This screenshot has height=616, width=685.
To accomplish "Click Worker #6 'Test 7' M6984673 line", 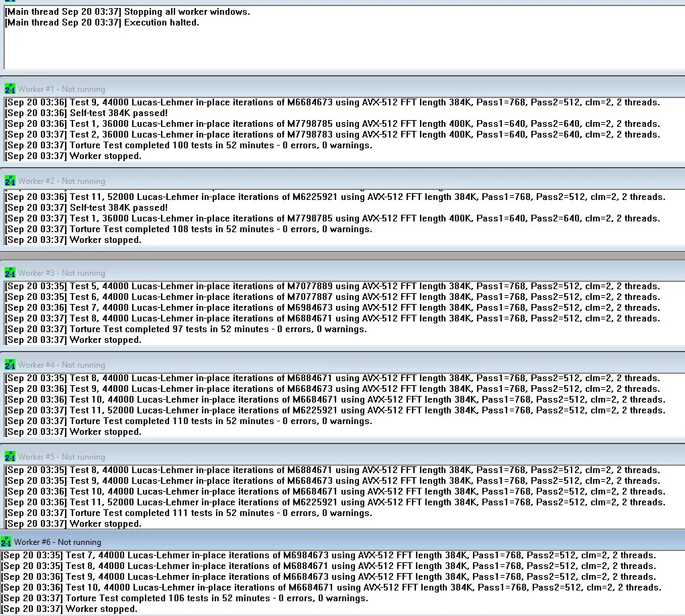I will click(x=329, y=556).
